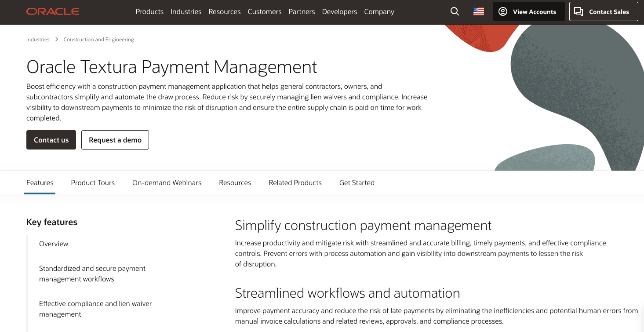Viewport: 644px width, 332px height.
Task: Open the Resources menu in top navigation
Action: click(x=225, y=12)
